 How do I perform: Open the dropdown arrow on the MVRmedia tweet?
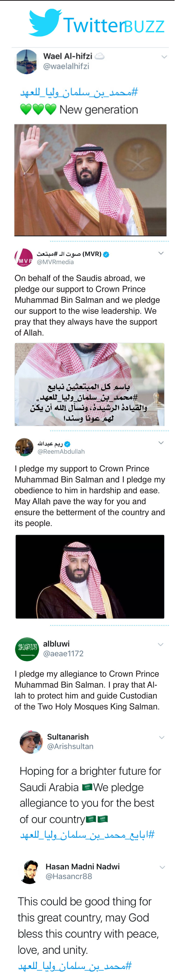(x=160, y=253)
